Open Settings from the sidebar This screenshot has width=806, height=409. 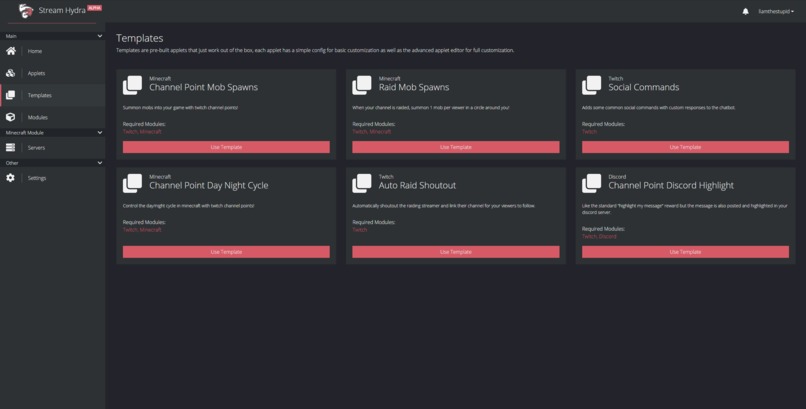[x=52, y=178]
